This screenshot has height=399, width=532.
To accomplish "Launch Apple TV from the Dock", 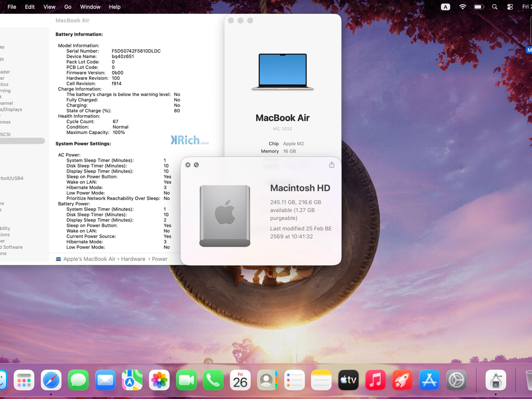I will (349, 380).
